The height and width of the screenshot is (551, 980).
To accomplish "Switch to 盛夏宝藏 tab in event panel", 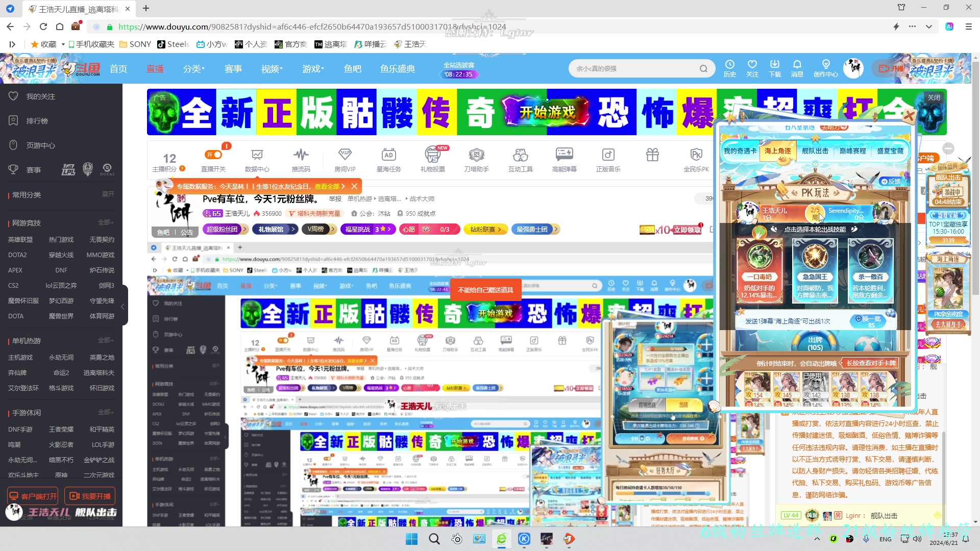I will pyautogui.click(x=891, y=151).
